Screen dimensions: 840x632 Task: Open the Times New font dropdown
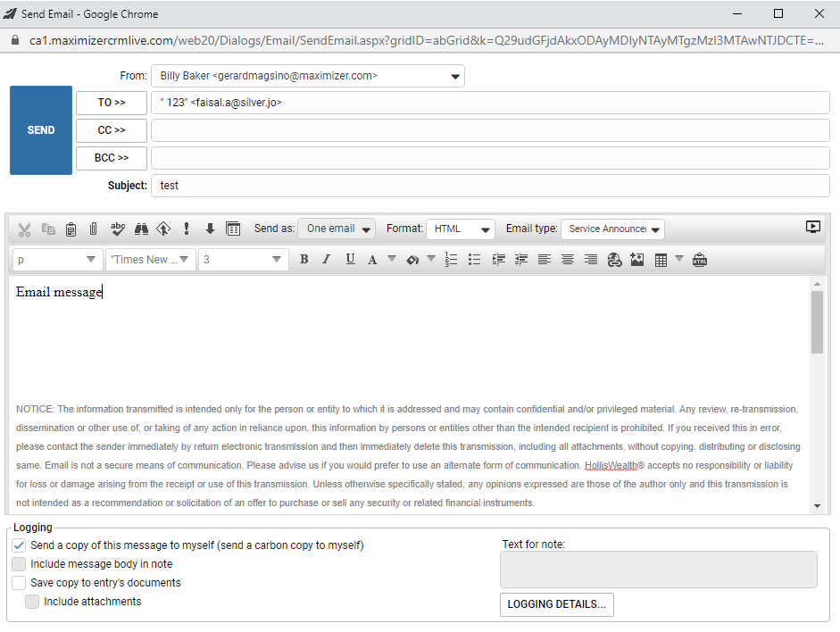coord(151,260)
